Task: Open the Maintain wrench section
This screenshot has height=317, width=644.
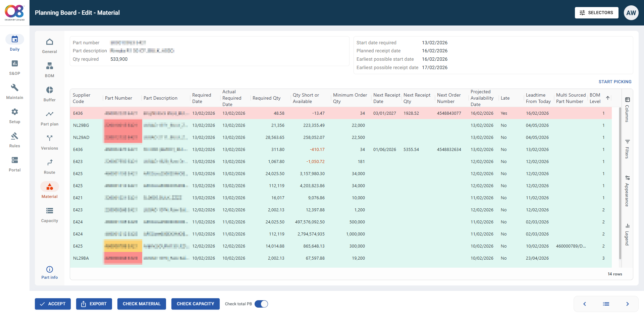Action: click(14, 92)
